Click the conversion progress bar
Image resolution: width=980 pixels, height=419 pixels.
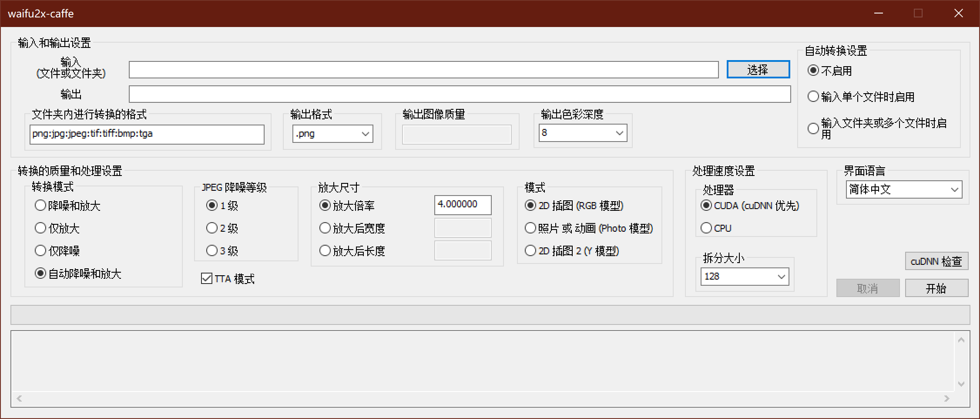click(x=490, y=315)
